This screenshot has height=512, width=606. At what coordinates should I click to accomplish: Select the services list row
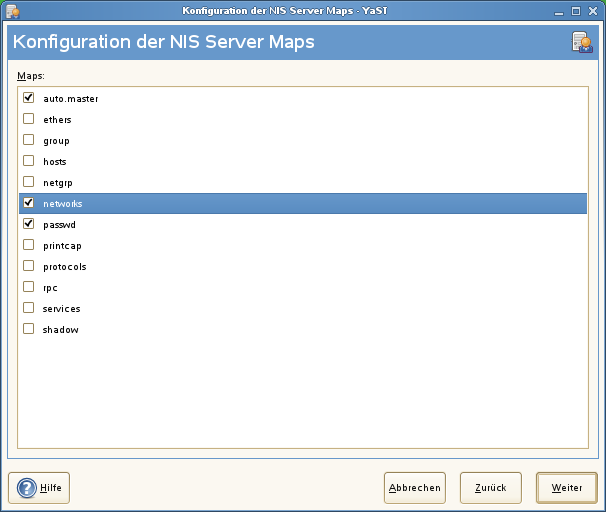point(62,309)
